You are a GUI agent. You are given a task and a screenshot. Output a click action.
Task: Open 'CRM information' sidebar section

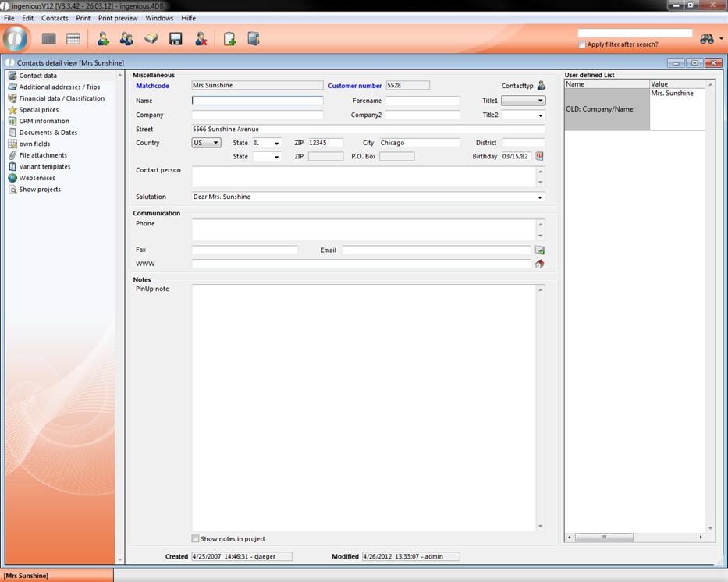click(44, 121)
